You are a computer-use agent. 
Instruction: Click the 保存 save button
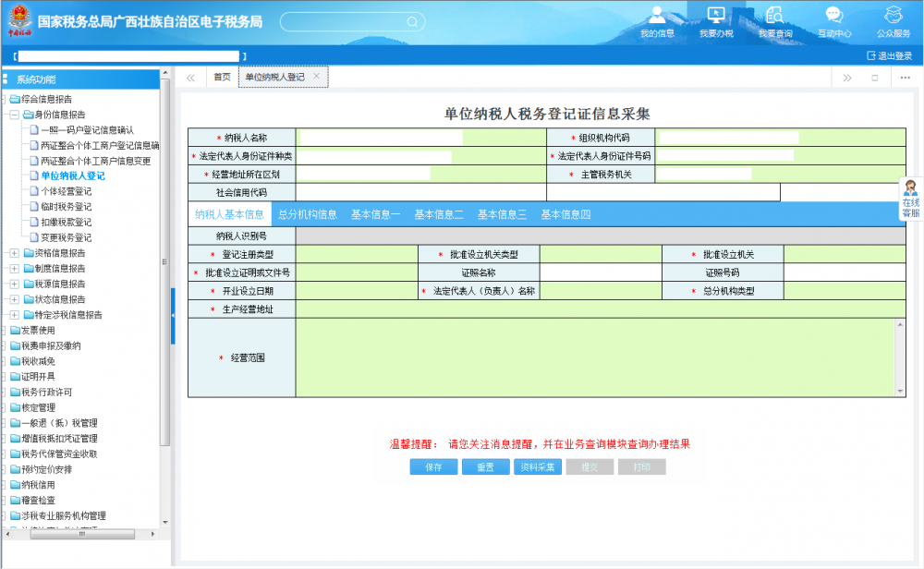[x=433, y=467]
